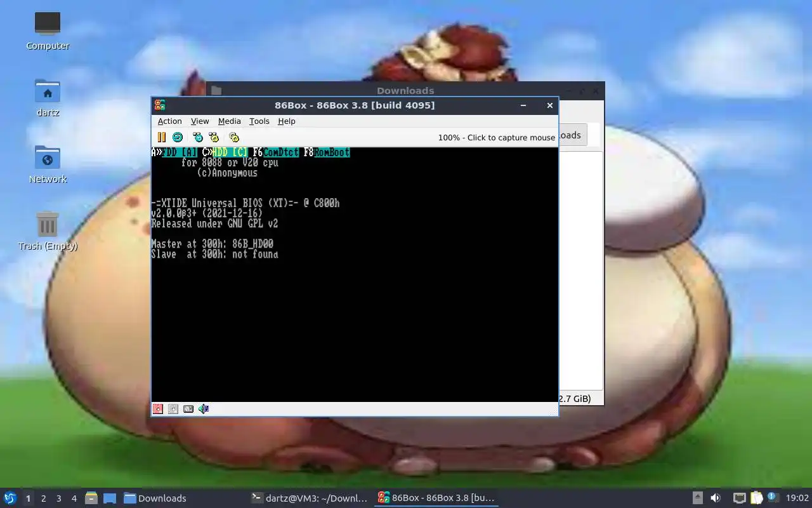Switch to workspace 1

click(28, 498)
